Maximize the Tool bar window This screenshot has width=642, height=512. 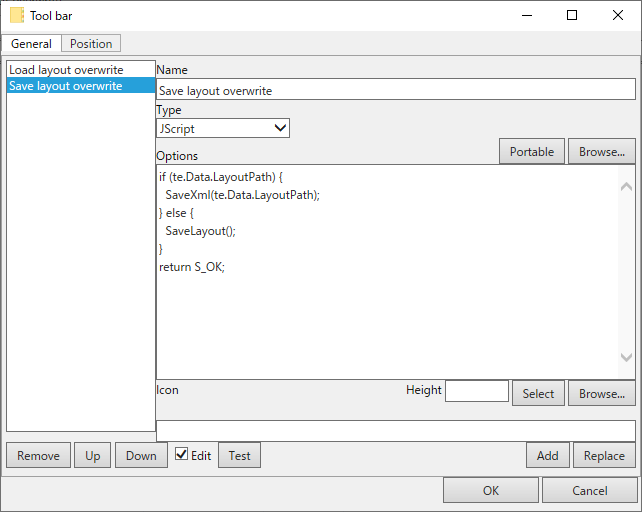pos(572,16)
